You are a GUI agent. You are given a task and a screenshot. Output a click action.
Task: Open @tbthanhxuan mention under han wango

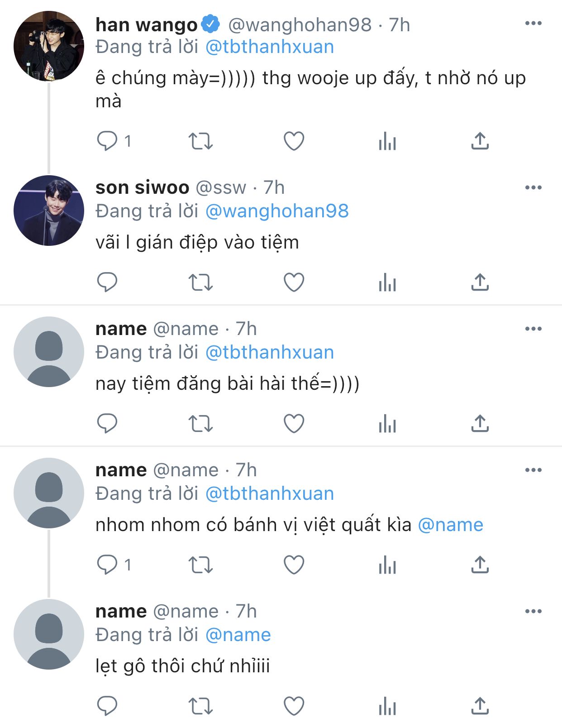coord(270,47)
